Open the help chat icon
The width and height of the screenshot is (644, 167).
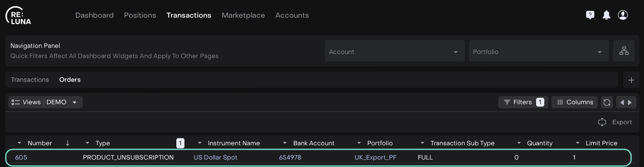[590, 15]
